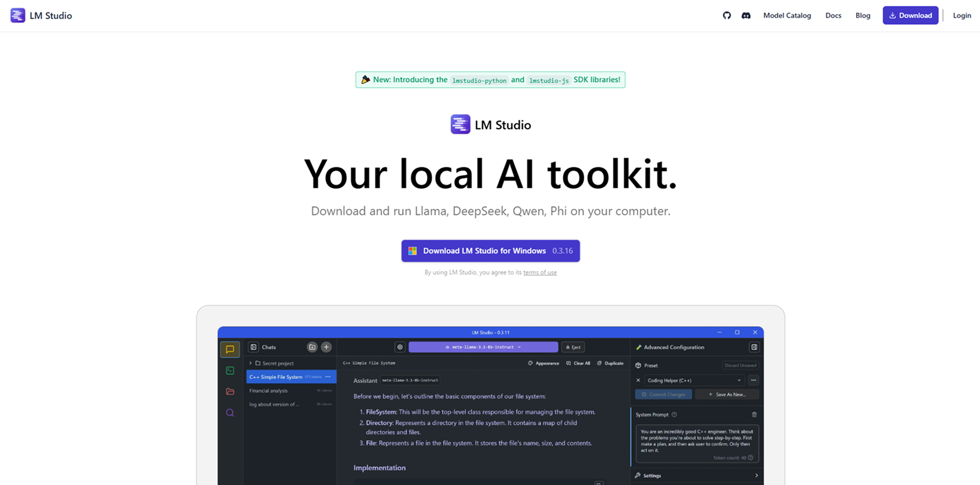Viewport: 980px width, 485px height.
Task: Open the Blog page
Action: (x=862, y=15)
